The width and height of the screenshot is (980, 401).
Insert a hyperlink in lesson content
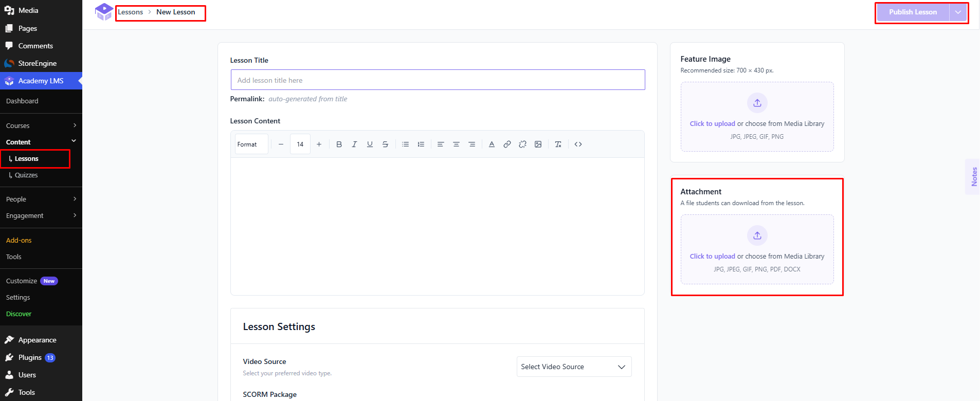tap(507, 144)
